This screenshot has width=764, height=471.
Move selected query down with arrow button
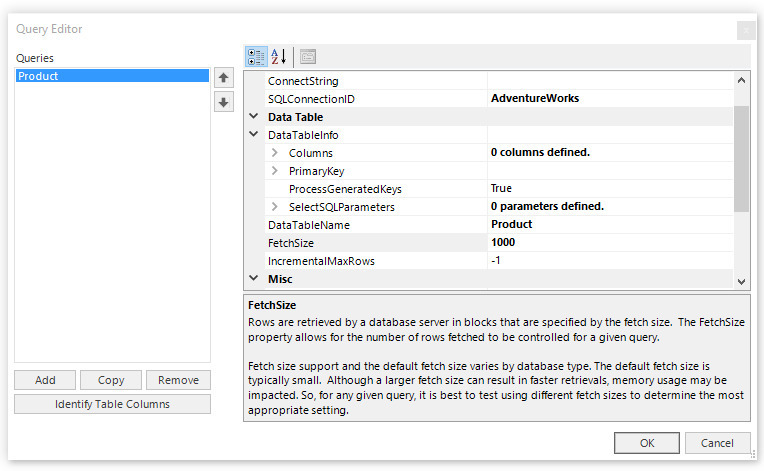(x=224, y=102)
